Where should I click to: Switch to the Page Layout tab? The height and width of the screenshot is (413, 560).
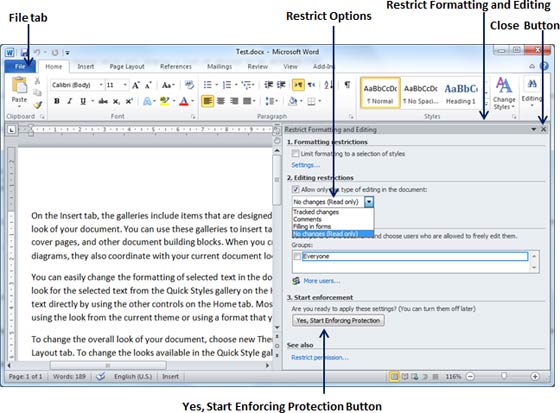pos(127,66)
